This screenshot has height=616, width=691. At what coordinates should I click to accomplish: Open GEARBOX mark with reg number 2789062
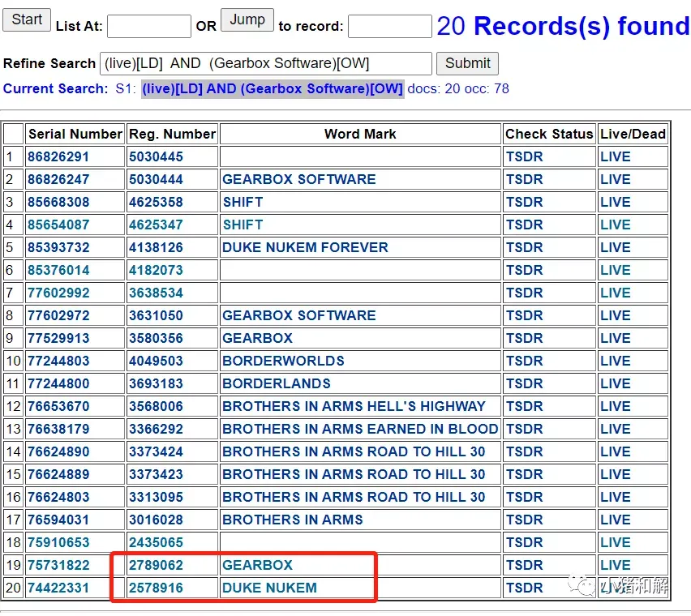[x=257, y=565]
